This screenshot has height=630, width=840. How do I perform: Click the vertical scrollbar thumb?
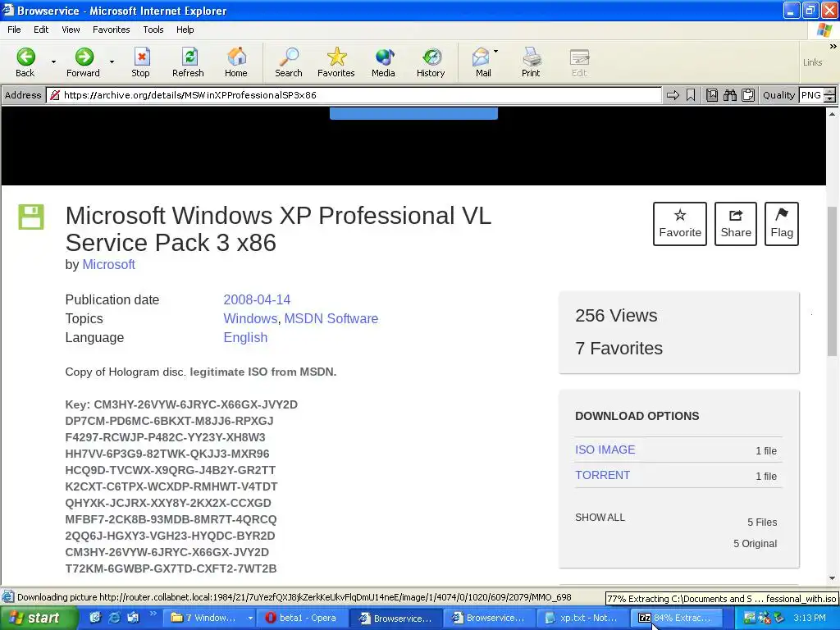(x=832, y=281)
